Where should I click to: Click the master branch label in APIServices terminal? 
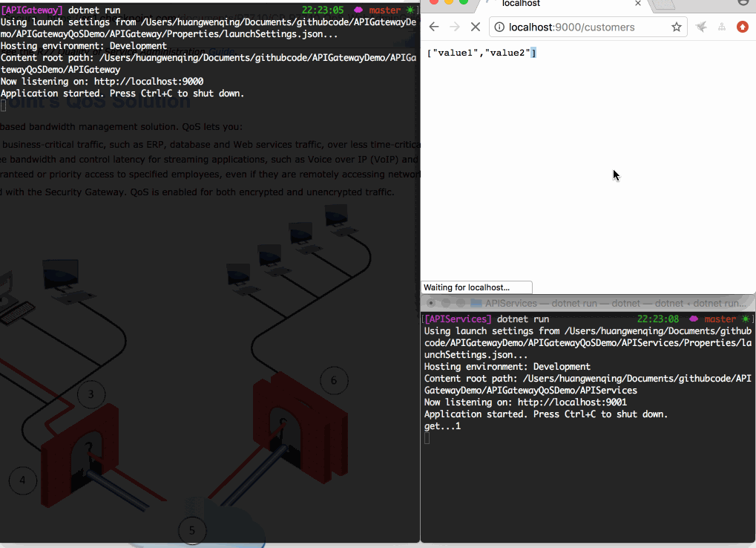(x=720, y=319)
